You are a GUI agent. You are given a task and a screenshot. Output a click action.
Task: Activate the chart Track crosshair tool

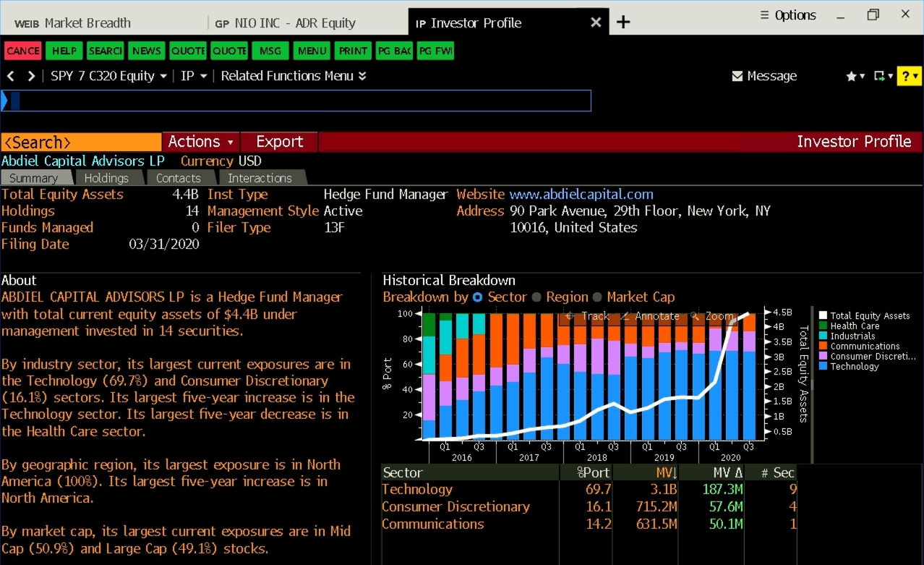[x=570, y=316]
